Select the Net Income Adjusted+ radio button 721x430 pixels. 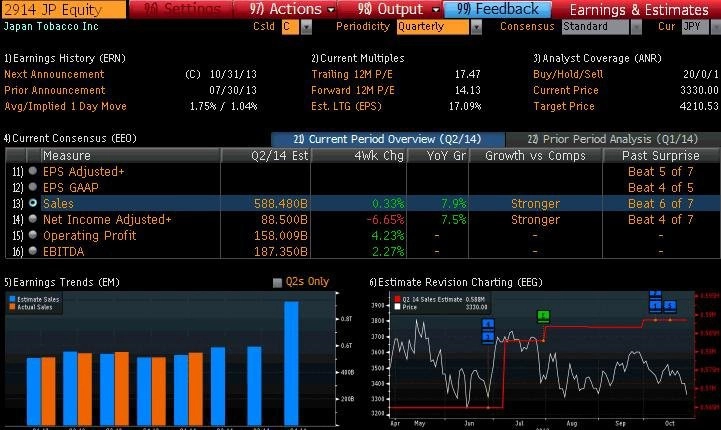(33, 219)
